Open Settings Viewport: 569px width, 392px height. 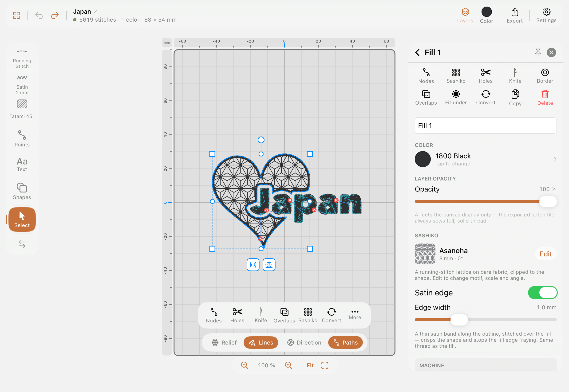[x=546, y=15]
